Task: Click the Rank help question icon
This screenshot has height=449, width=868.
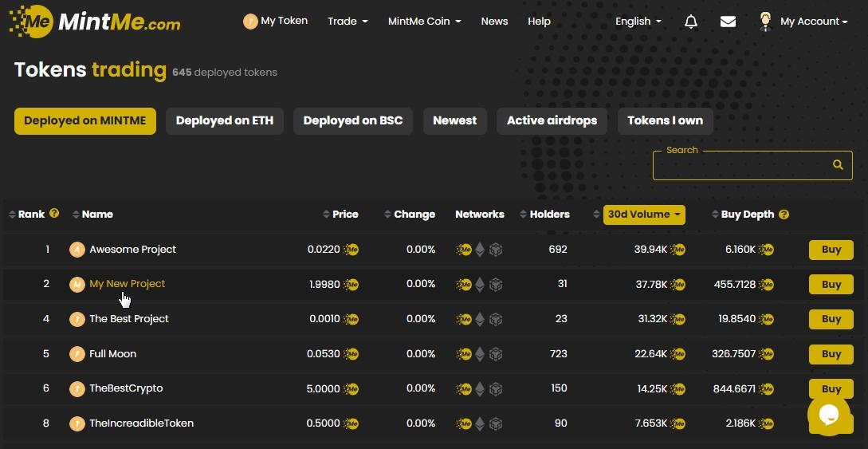Action: 54,214
